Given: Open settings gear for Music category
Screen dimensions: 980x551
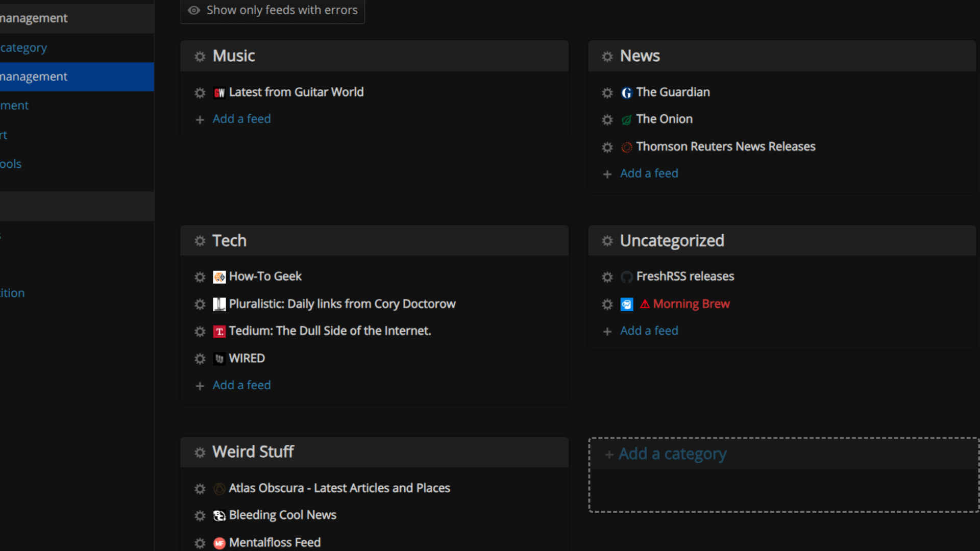Looking at the screenshot, I should 200,56.
